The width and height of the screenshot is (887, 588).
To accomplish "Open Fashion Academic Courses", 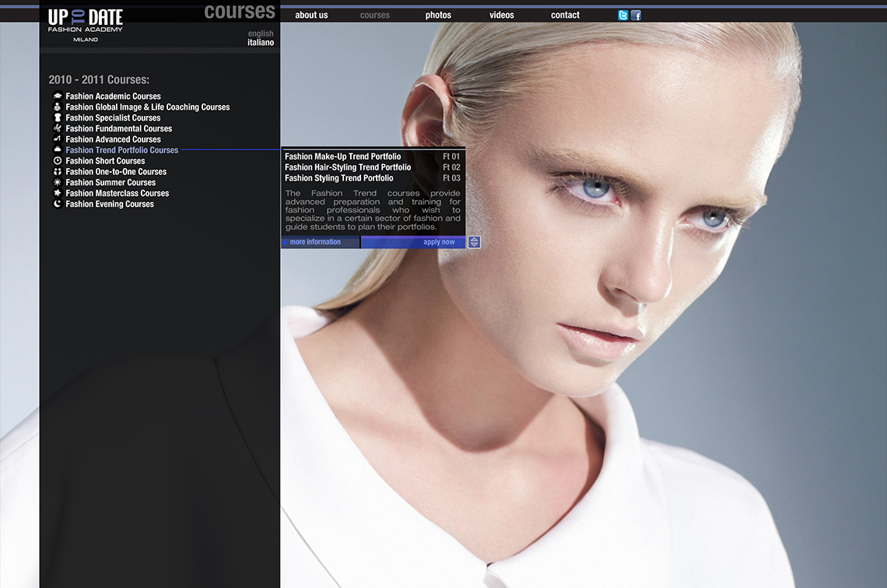I will tap(113, 96).
